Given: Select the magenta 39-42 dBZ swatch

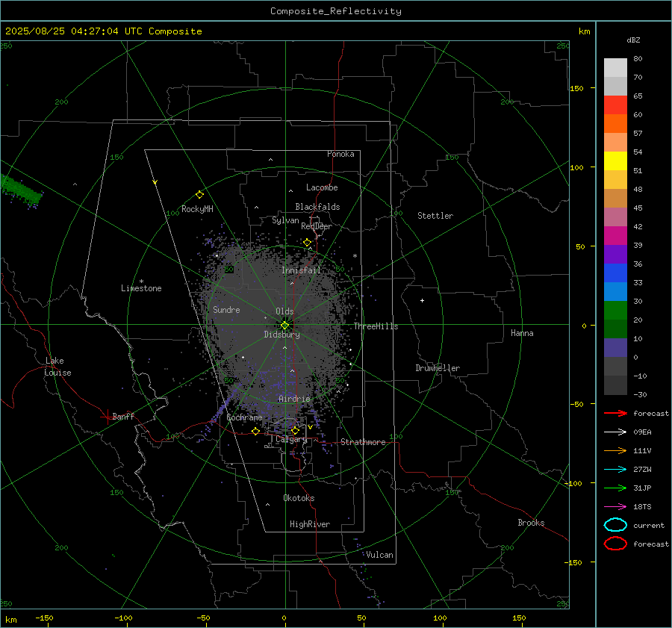Looking at the screenshot, I should (x=615, y=236).
